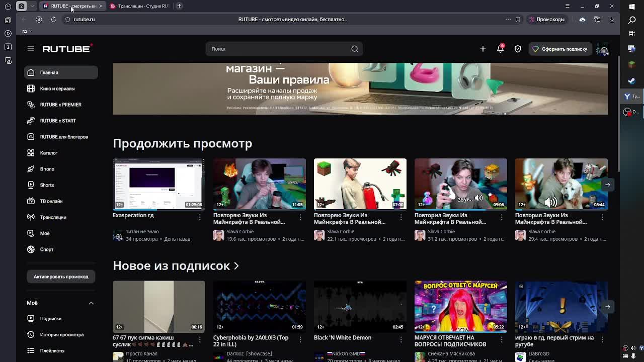Click the search magnifier icon
Screen dimensions: 644x362
(355, 49)
